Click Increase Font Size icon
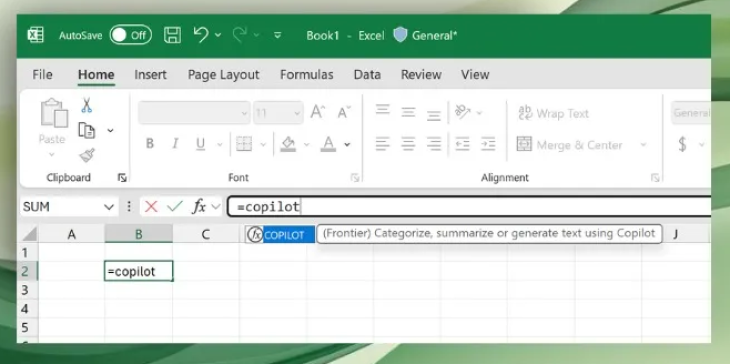The height and width of the screenshot is (364, 730). [318, 112]
